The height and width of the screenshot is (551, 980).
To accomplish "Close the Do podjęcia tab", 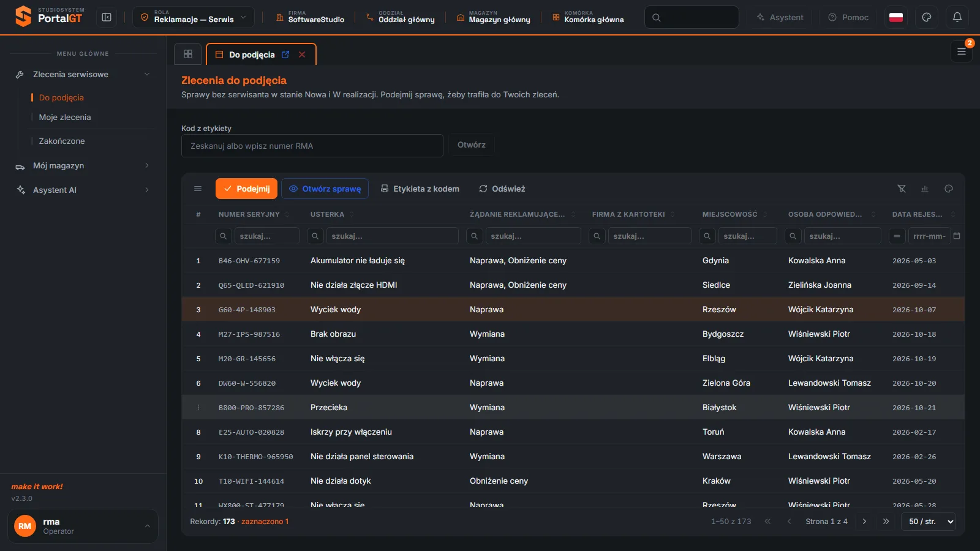I will tap(302, 54).
